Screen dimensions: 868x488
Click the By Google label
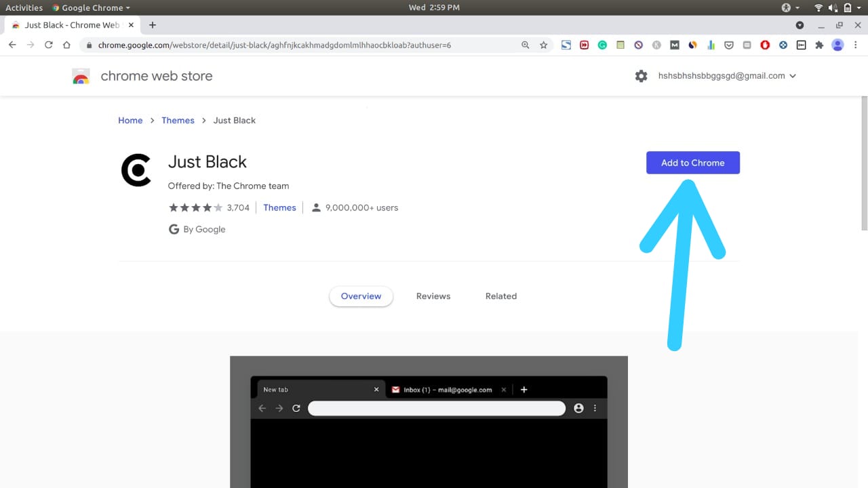pyautogui.click(x=204, y=230)
